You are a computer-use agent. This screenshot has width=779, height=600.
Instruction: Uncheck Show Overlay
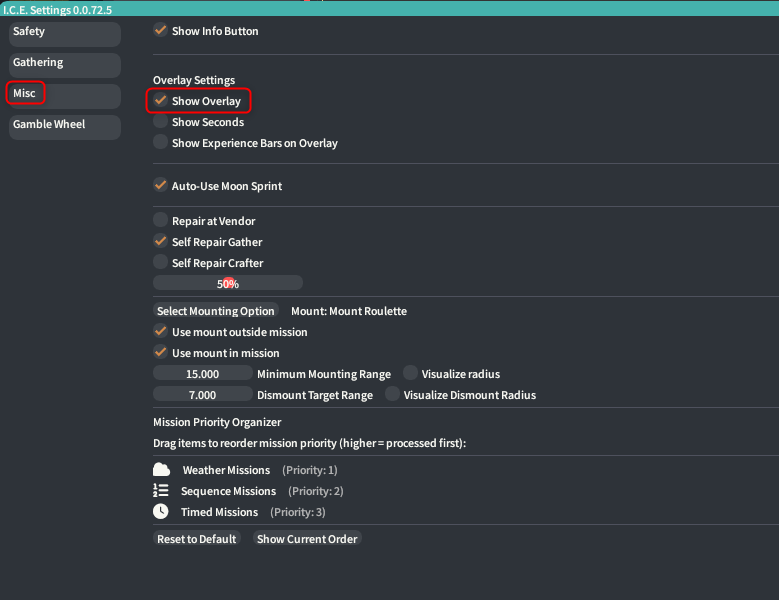point(160,101)
